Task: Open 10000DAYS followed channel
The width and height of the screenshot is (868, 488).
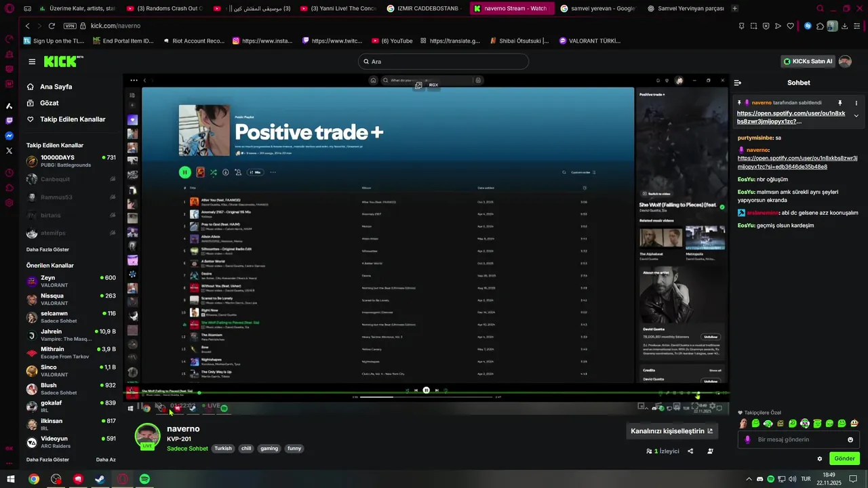Action: click(x=71, y=161)
